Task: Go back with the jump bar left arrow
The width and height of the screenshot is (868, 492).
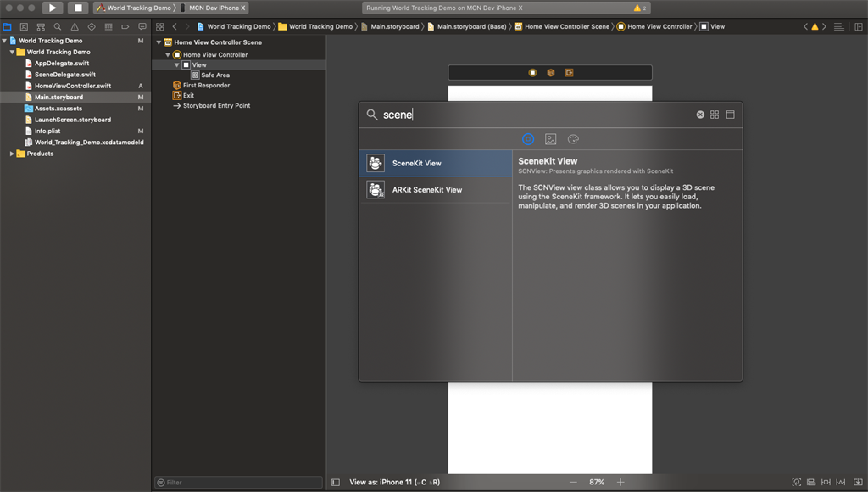Action: (x=175, y=26)
